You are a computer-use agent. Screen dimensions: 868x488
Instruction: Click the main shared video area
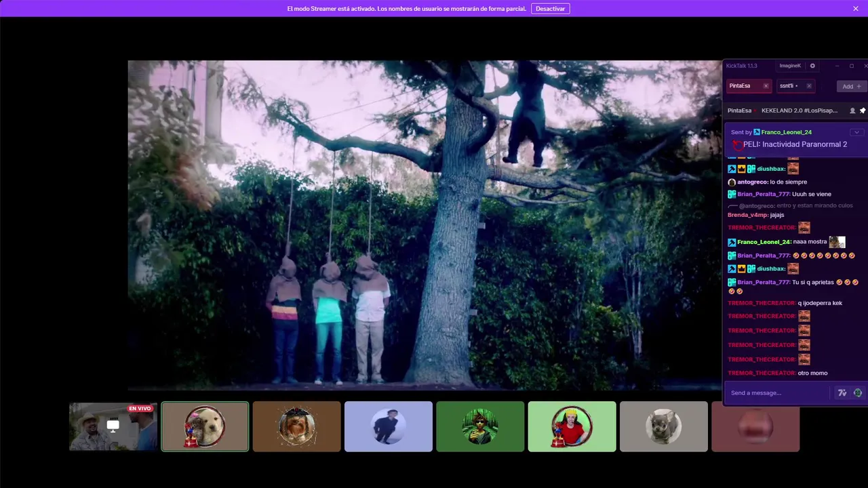tap(425, 225)
